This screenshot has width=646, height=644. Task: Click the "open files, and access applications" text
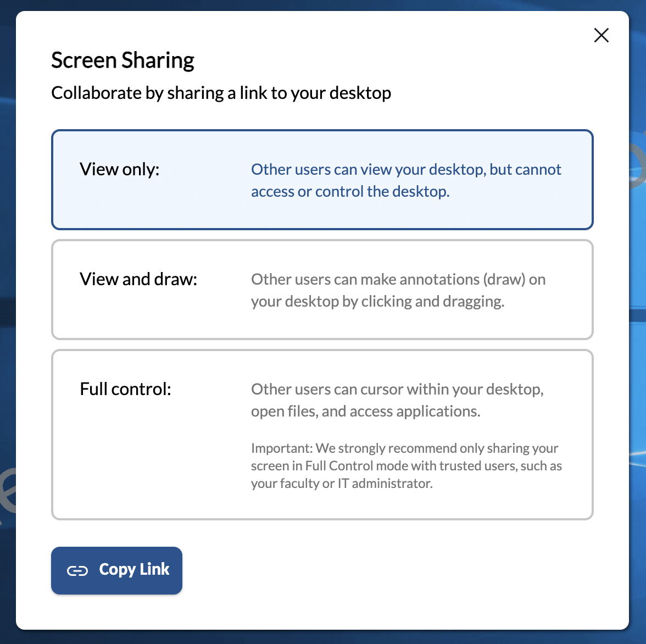[365, 412]
